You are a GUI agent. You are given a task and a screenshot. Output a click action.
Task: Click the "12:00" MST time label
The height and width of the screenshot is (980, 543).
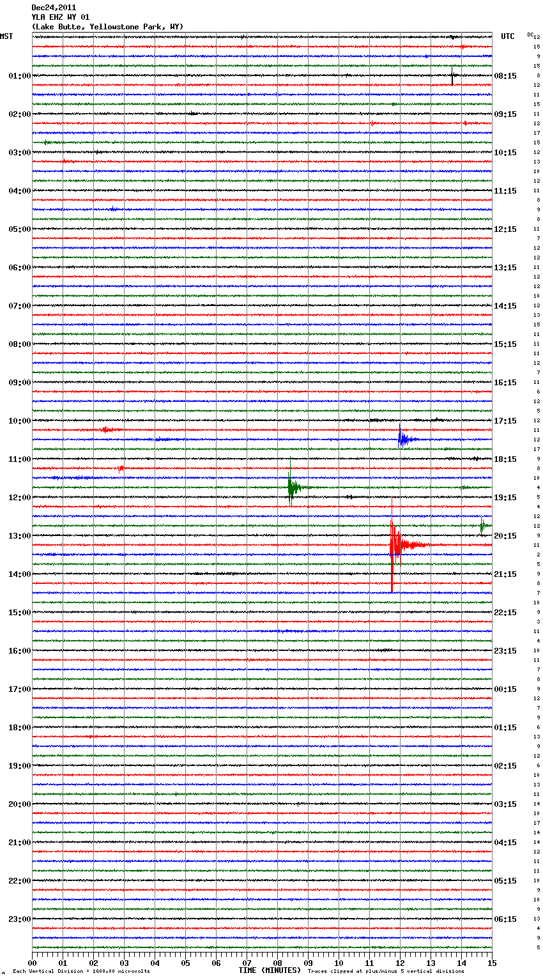19,498
